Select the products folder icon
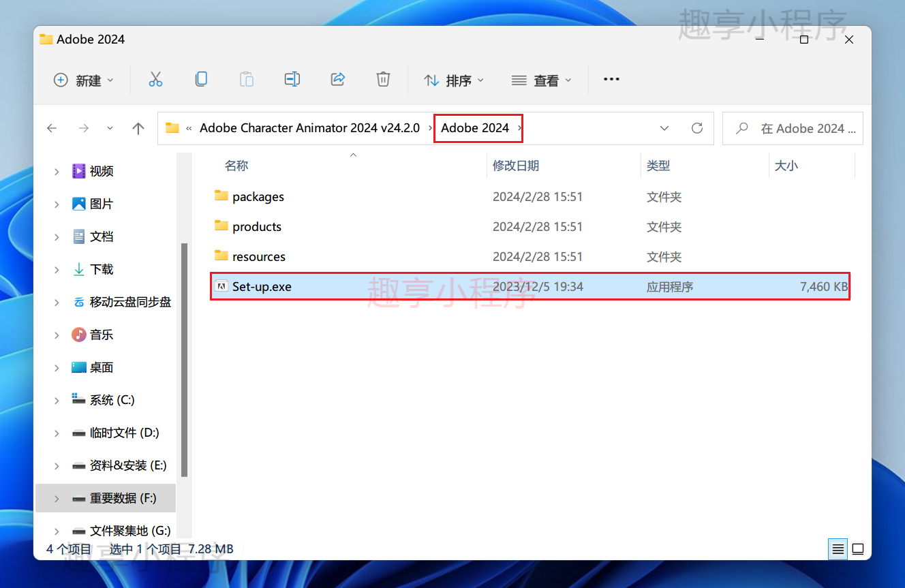This screenshot has height=588, width=905. pyautogui.click(x=221, y=226)
